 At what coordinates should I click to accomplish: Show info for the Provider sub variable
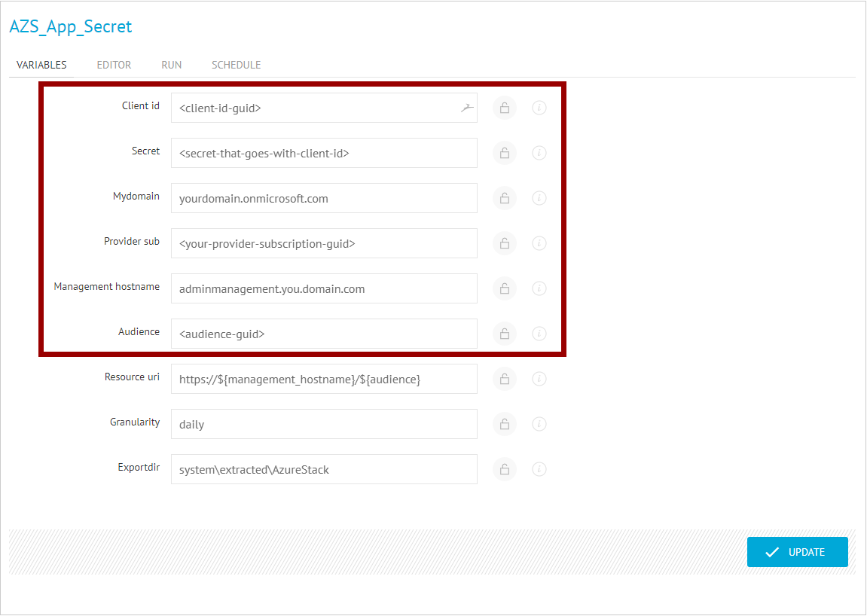coord(539,243)
